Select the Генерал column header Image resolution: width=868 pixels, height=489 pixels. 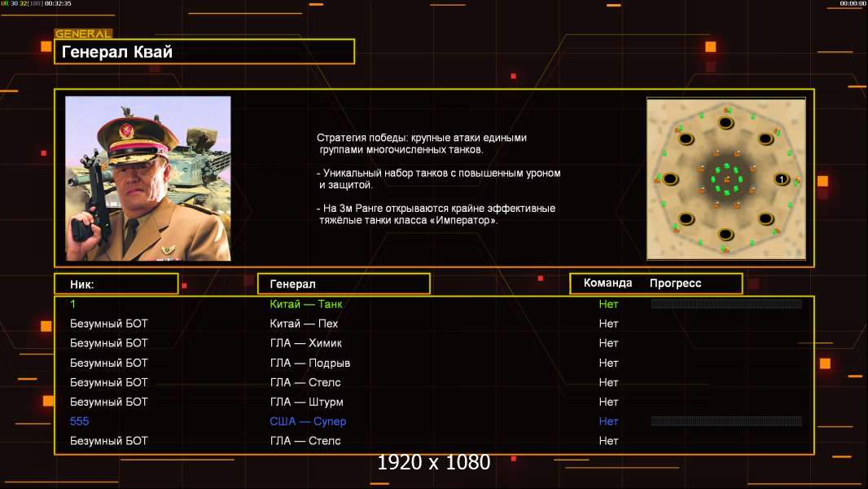[x=344, y=284]
